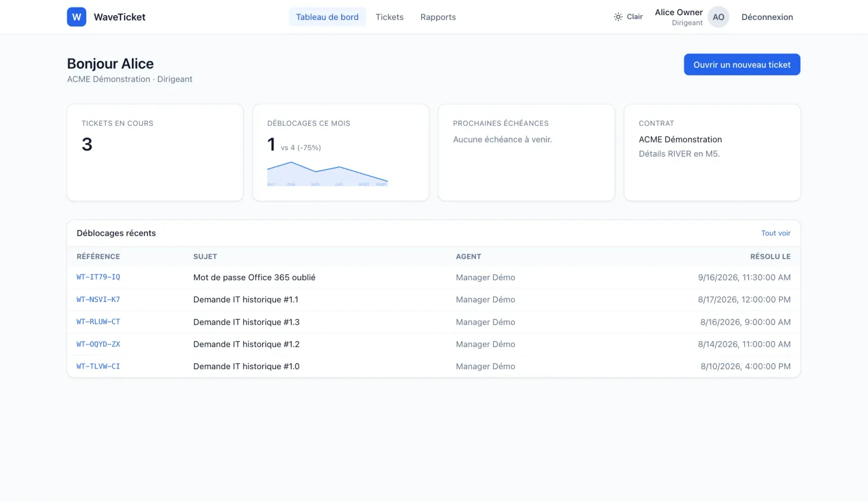Click Manager Démo in the WT-IT79-IQ row
This screenshot has height=502, width=868.
[486, 278]
